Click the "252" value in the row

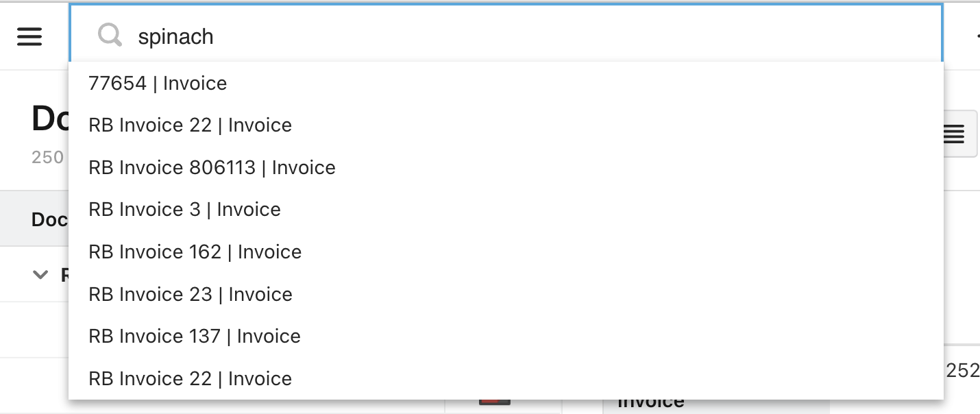coord(963,371)
